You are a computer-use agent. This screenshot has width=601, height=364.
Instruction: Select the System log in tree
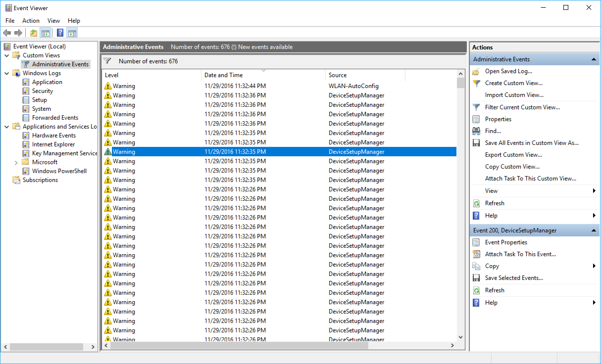click(41, 109)
